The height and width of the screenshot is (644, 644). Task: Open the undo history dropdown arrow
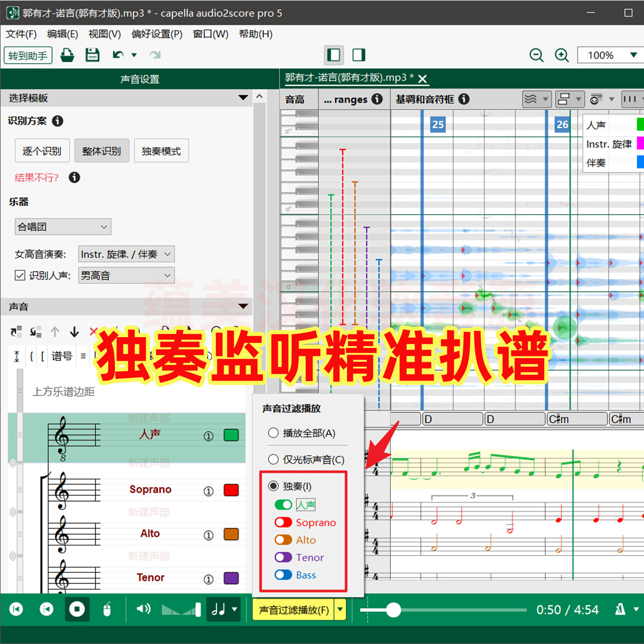point(134,55)
